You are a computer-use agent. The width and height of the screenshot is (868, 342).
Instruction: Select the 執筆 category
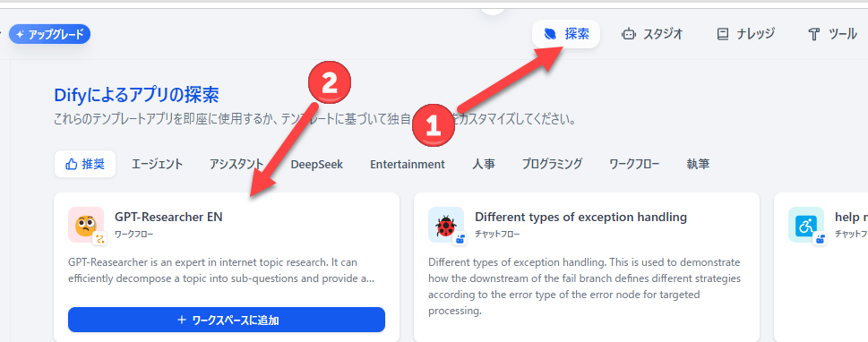pos(698,164)
